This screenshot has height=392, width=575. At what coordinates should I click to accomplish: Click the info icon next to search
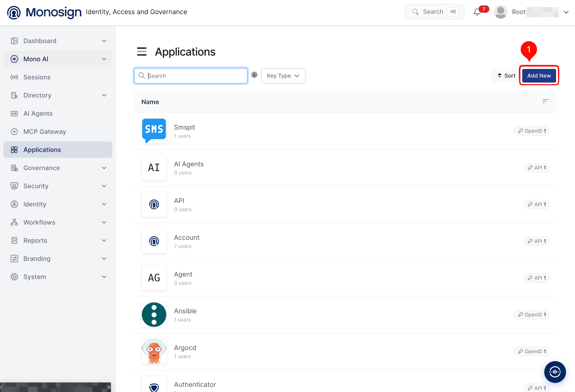(254, 75)
